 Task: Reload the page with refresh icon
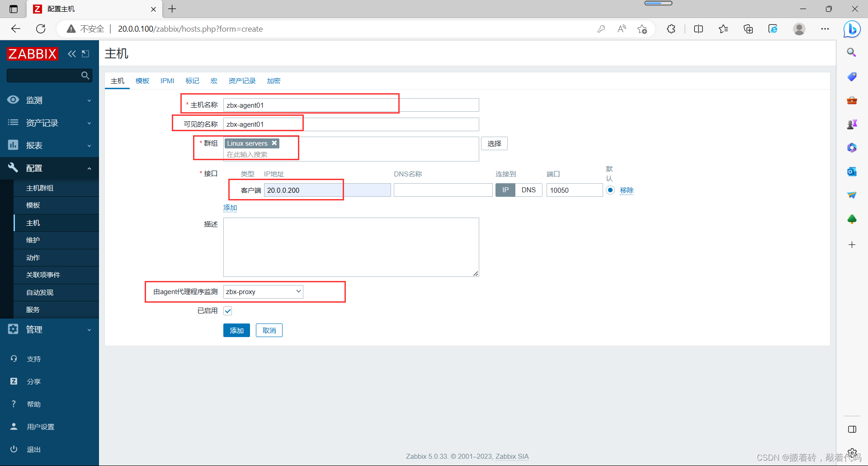point(41,29)
